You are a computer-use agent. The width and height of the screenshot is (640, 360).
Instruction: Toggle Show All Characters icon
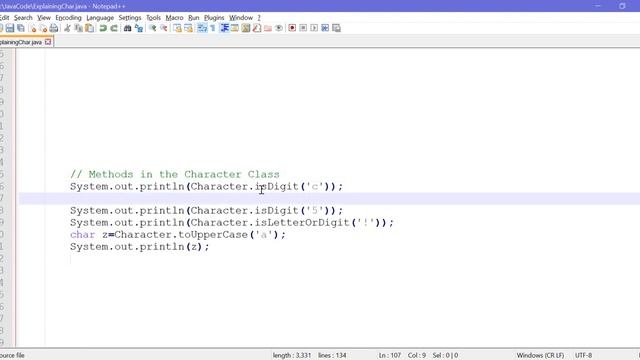[213, 28]
